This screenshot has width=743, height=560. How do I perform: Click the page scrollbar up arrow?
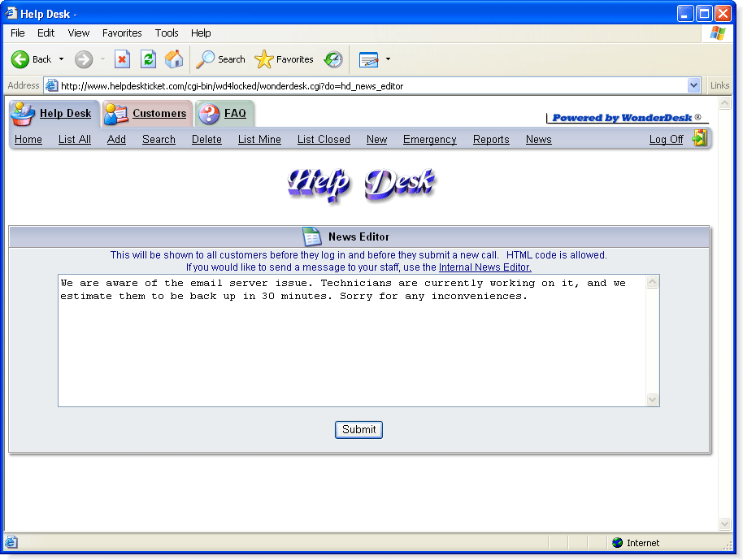pos(724,102)
